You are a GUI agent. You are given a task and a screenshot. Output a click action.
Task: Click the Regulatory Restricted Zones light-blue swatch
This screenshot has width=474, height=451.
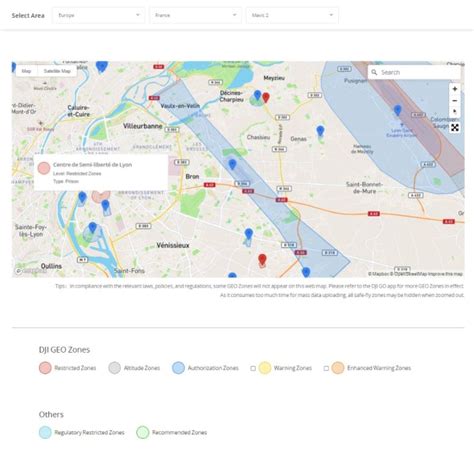(45, 432)
